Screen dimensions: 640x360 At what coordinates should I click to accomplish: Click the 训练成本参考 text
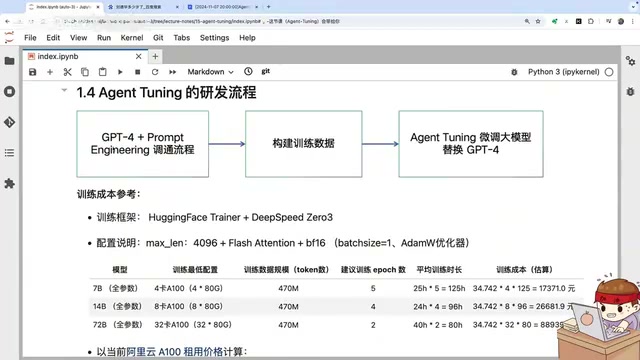[108, 194]
